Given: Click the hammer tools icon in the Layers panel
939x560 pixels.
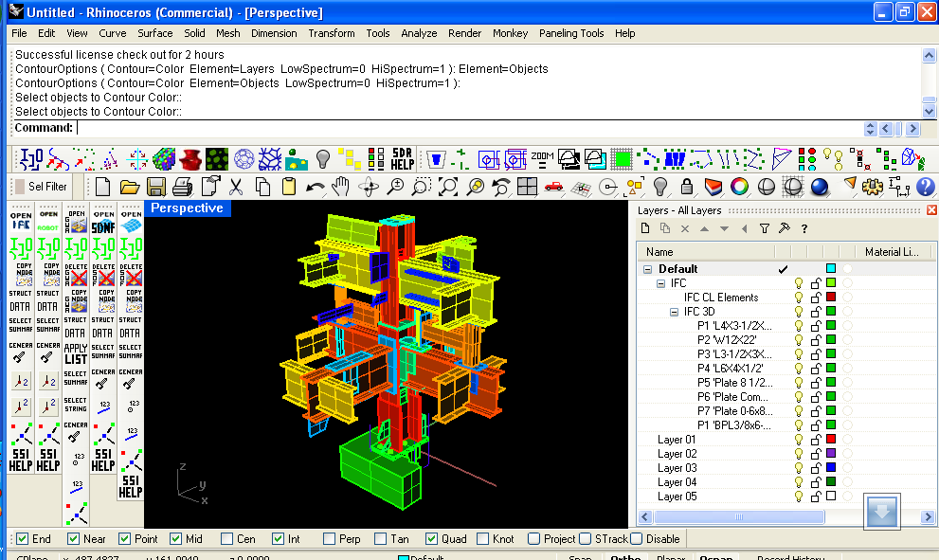Looking at the screenshot, I should pos(784,228).
